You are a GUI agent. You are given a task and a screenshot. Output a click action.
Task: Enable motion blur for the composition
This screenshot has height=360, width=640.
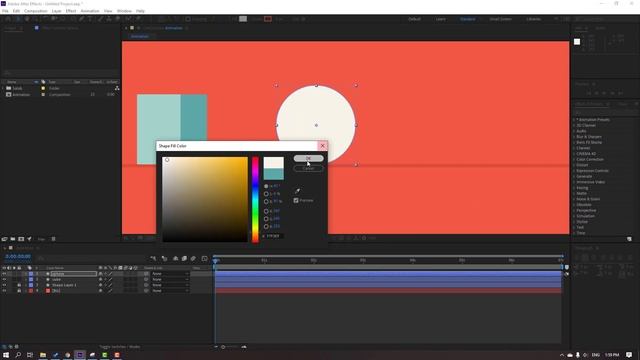click(x=193, y=258)
